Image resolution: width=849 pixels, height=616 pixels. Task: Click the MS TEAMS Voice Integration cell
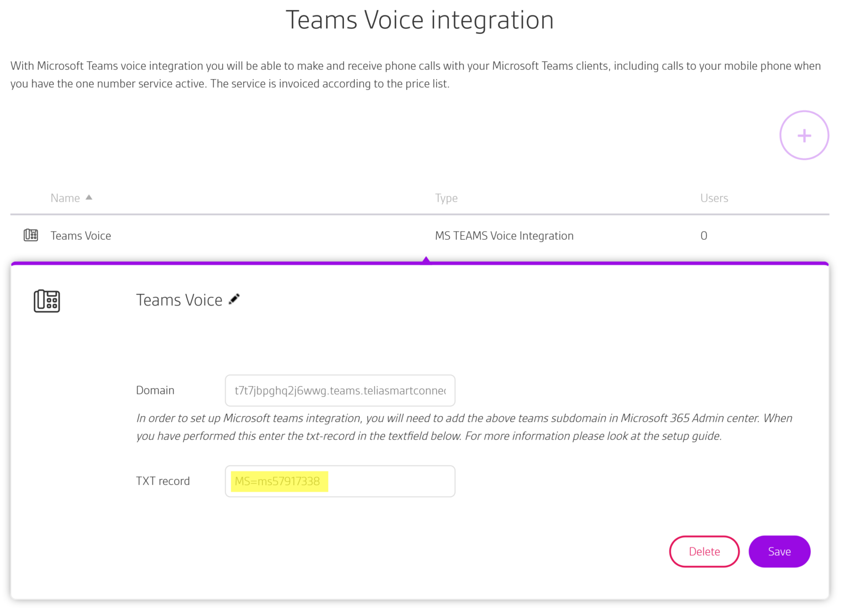click(x=504, y=236)
